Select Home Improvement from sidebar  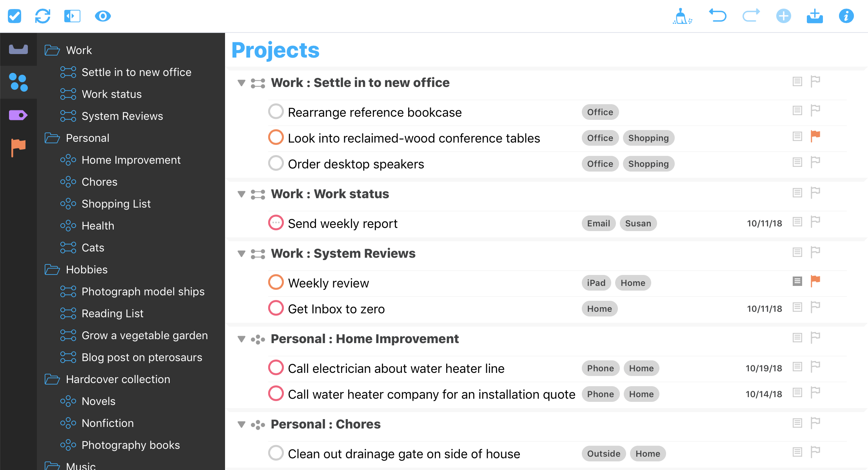click(131, 160)
